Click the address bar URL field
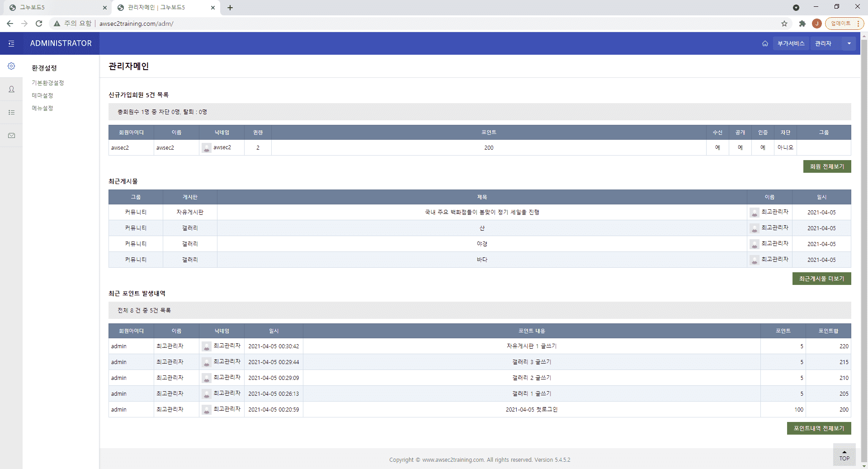The height and width of the screenshot is (469, 868). tap(434, 24)
